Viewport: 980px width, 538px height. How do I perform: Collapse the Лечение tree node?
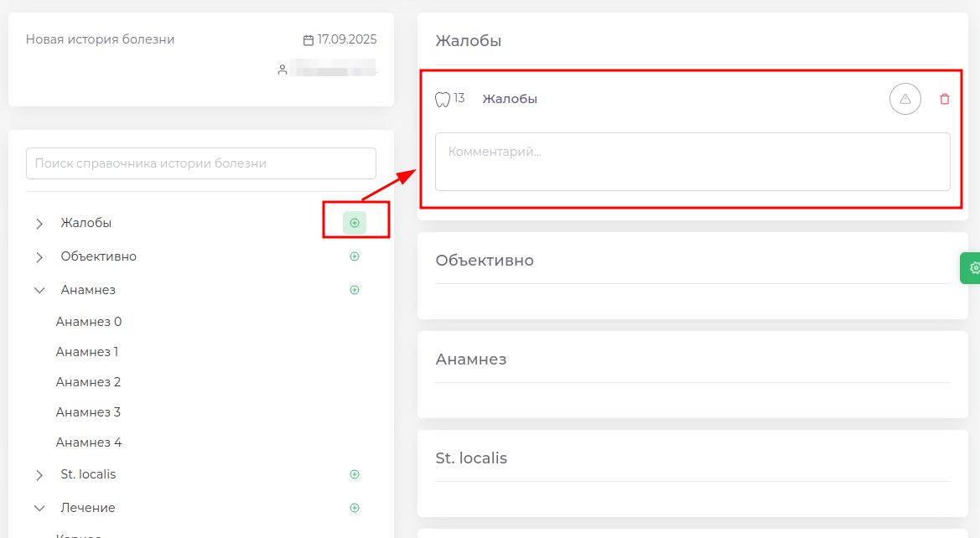[39, 508]
